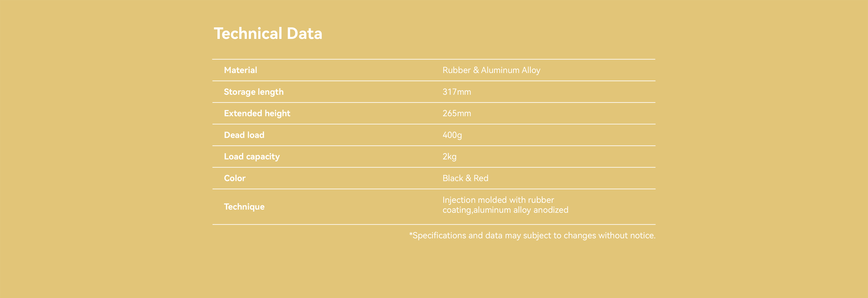Click the coating, aluminum alloy anodized line
Viewport: 868px width, 298px height.
click(x=505, y=210)
